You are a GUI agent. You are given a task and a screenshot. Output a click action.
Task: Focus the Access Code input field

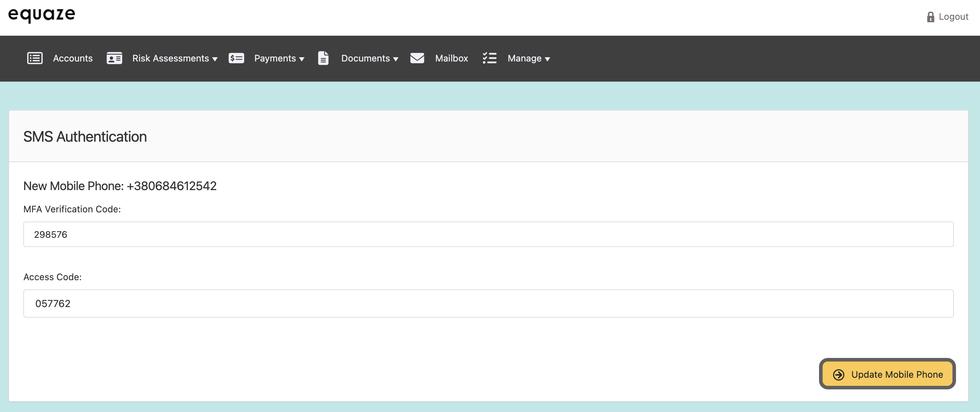[x=488, y=304]
